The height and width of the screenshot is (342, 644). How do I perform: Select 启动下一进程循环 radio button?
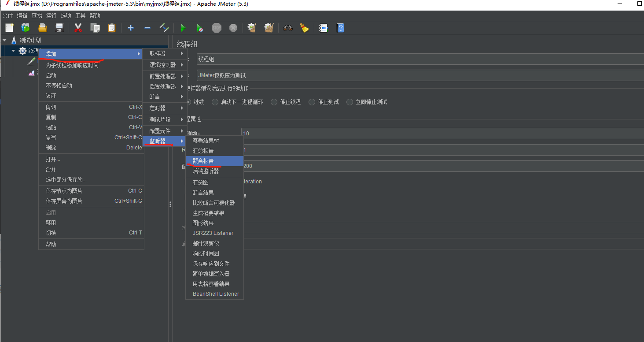tap(215, 102)
